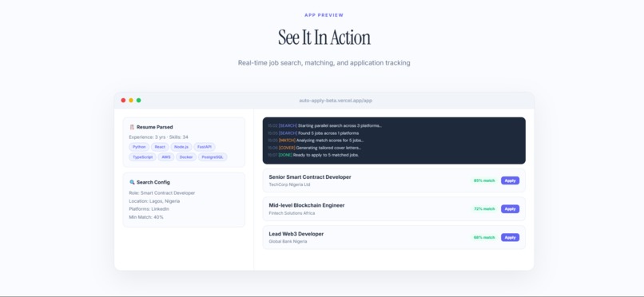Open the Mid-level Blockchain Engineer title
Image resolution: width=644 pixels, height=297 pixels.
(306, 205)
